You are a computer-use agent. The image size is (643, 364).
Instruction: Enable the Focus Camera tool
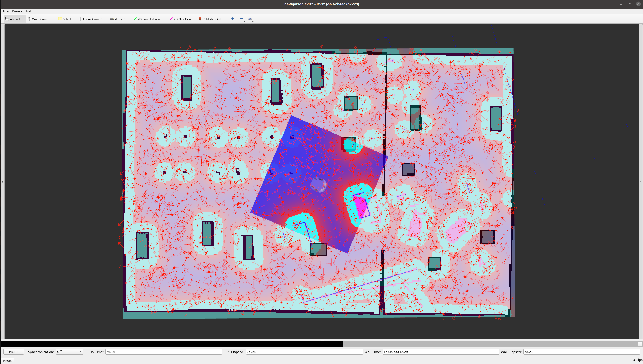(x=91, y=19)
